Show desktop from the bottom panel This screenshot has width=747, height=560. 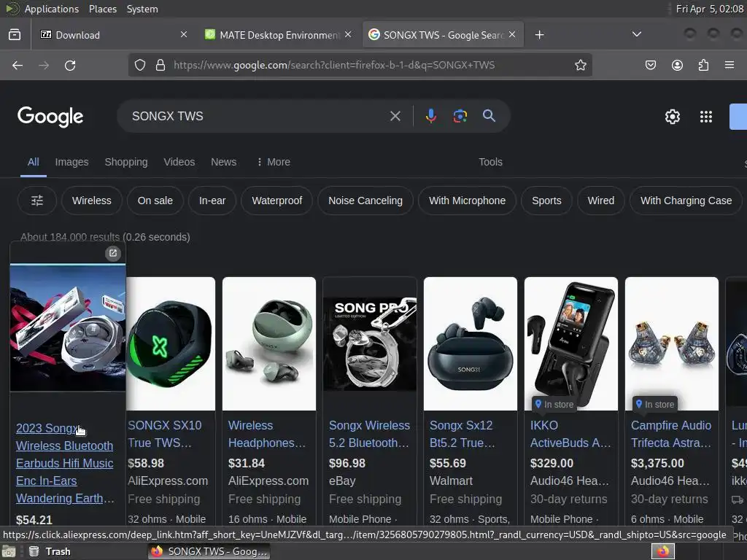coord(9,551)
